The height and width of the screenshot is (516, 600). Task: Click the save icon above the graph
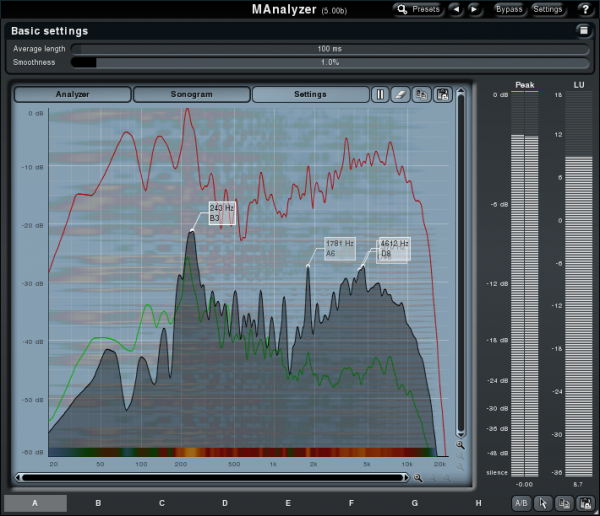coord(441,94)
